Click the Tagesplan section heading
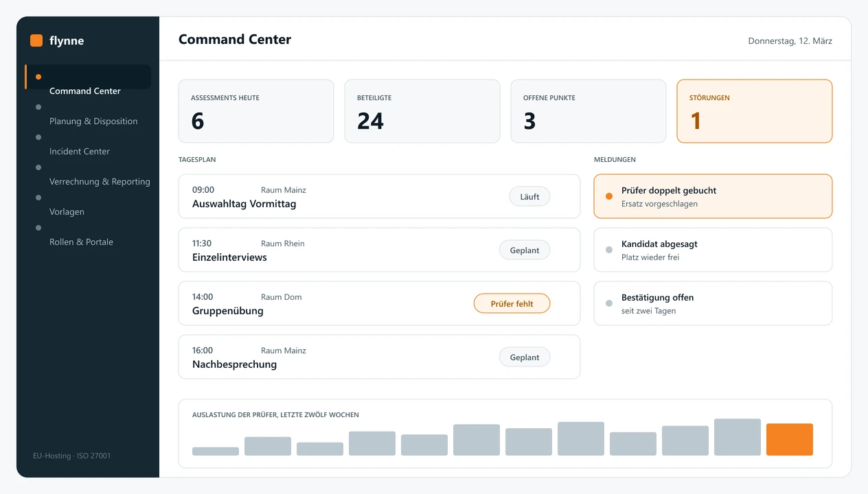The width and height of the screenshot is (868, 494). [197, 160]
